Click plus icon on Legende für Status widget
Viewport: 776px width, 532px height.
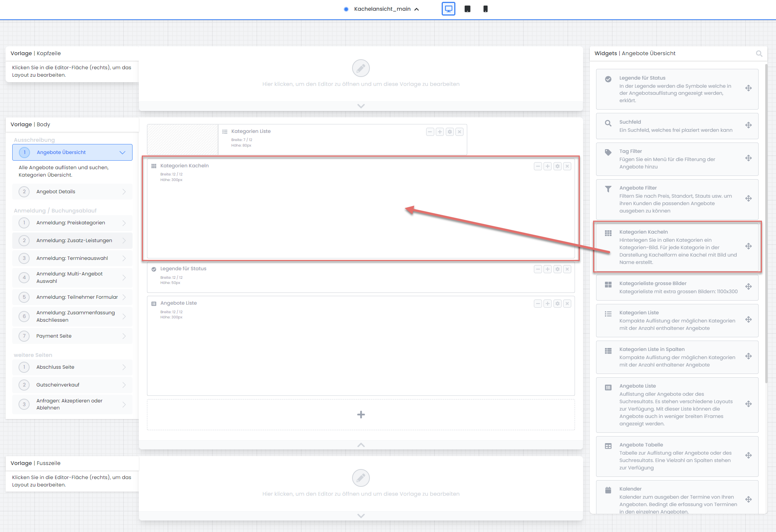[x=548, y=270]
